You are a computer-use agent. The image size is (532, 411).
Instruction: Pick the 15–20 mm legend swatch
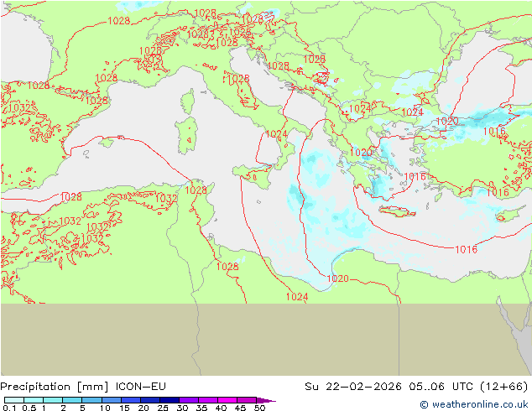(x=131, y=400)
